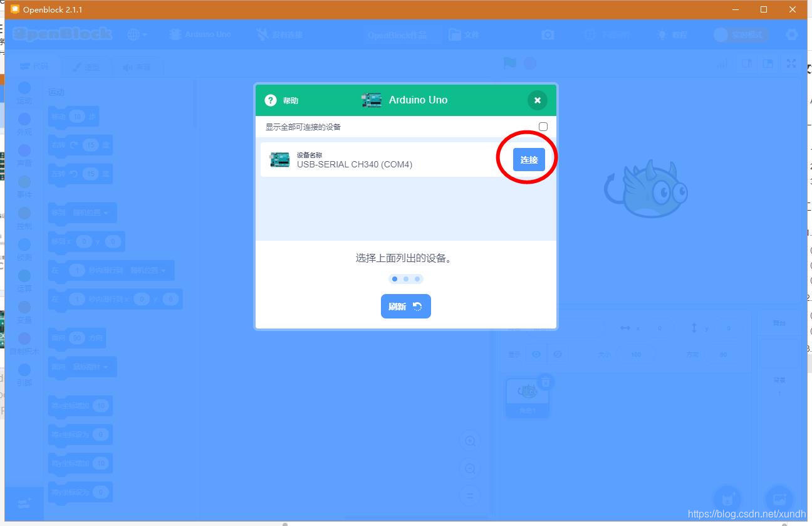Select the USB-SERIAL CH340 (COM4) device text
Image resolution: width=812 pixels, height=526 pixels.
pyautogui.click(x=355, y=164)
